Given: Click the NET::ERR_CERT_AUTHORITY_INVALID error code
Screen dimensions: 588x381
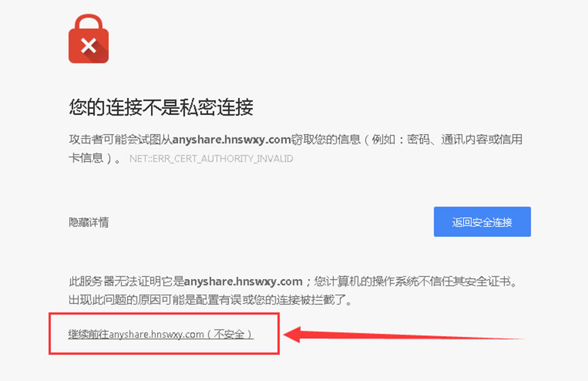Looking at the screenshot, I should [211, 159].
